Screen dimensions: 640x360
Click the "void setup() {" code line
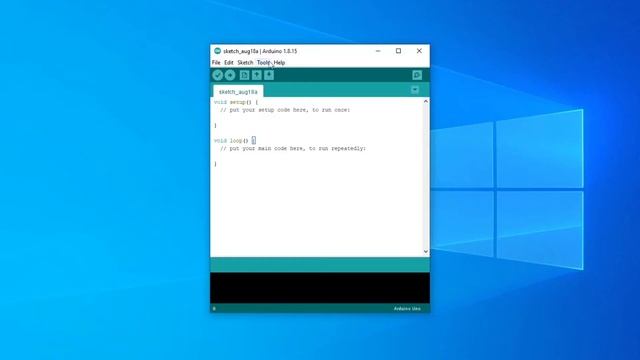236,102
